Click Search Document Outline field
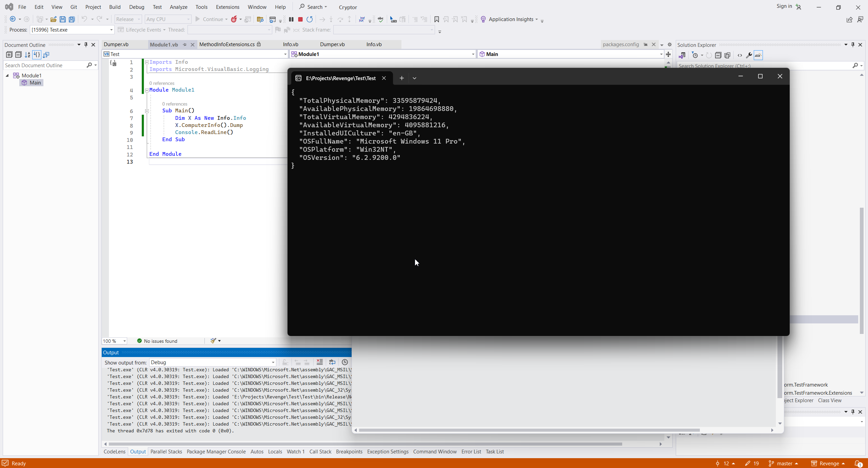 [44, 65]
